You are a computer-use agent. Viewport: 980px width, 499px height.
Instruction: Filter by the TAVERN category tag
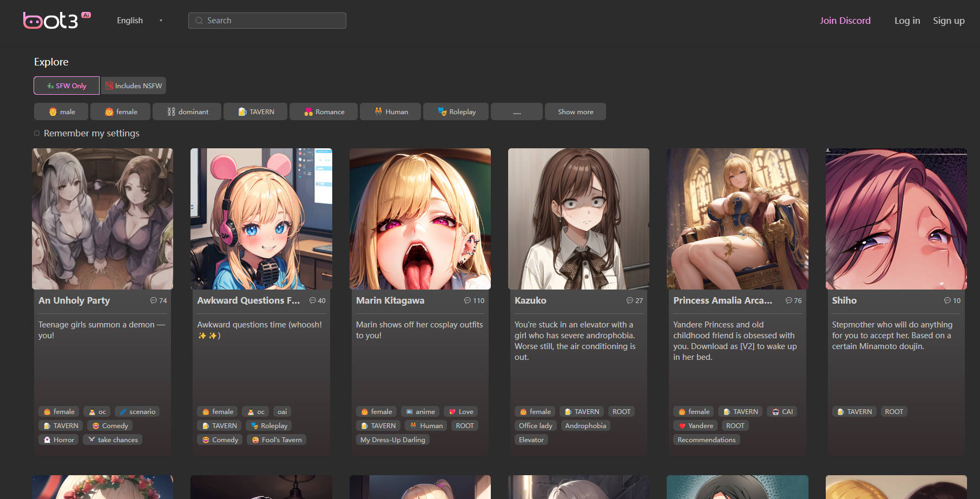coord(255,111)
